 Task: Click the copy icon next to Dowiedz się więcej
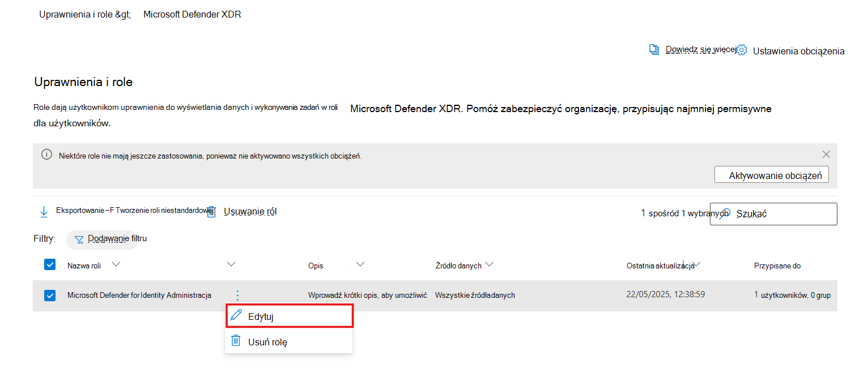pyautogui.click(x=654, y=50)
